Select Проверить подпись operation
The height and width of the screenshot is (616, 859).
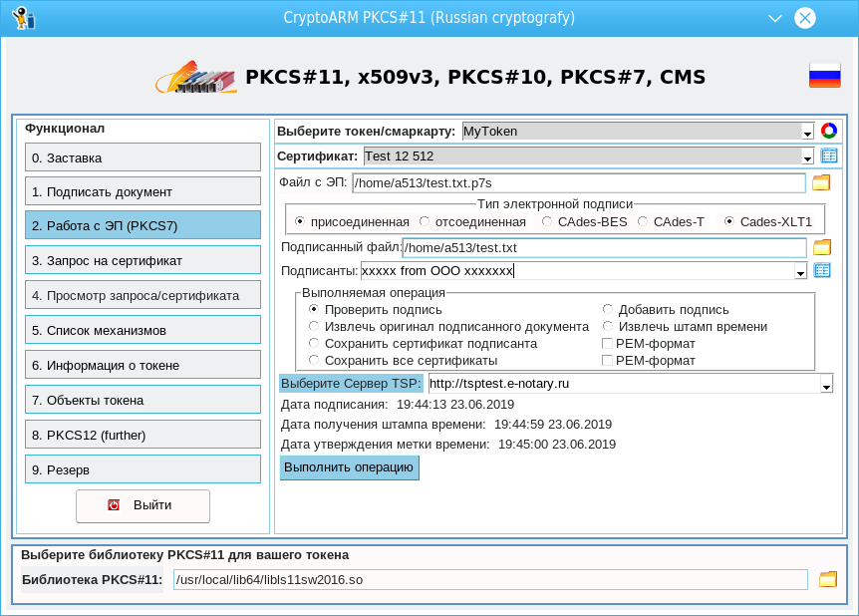pos(313,309)
